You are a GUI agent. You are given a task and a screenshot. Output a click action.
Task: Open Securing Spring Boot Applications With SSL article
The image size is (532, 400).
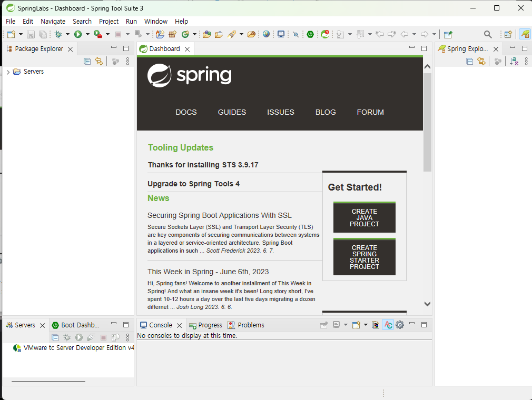click(220, 216)
